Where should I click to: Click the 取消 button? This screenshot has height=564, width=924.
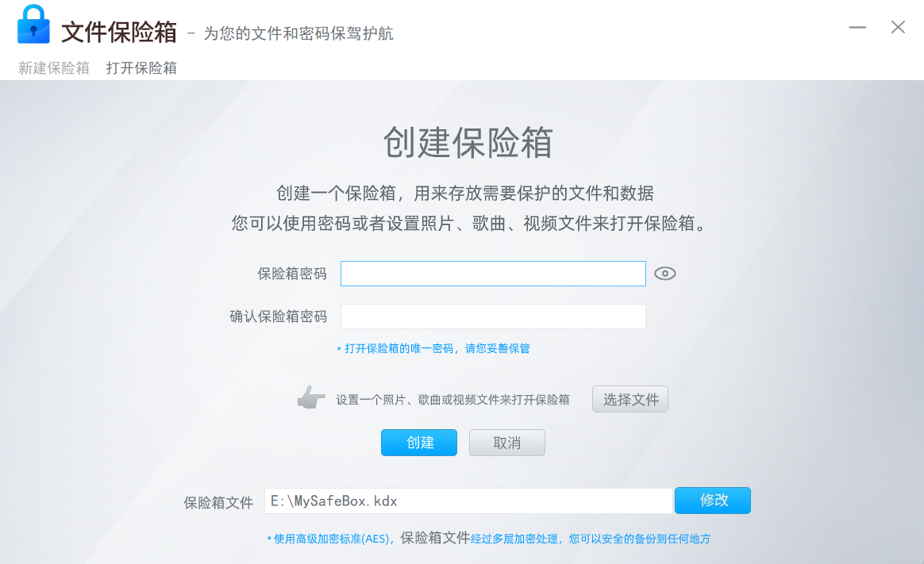click(x=506, y=443)
